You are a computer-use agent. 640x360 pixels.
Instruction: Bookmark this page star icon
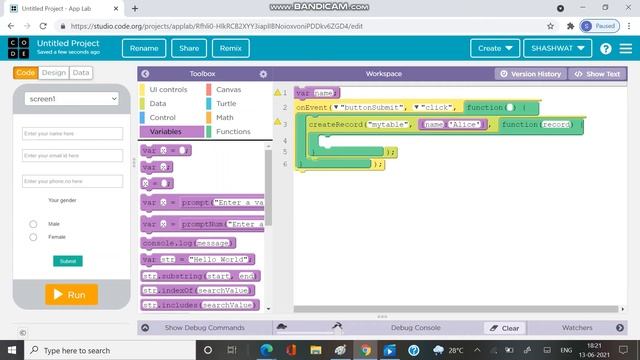pos(550,26)
